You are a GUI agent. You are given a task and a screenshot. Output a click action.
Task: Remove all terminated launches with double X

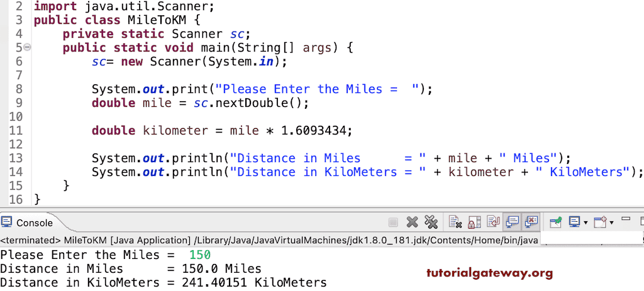click(431, 222)
